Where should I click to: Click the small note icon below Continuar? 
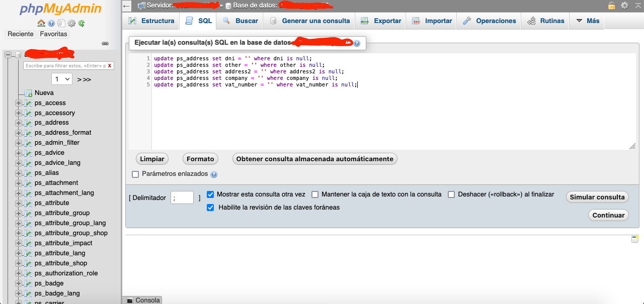click(x=635, y=239)
